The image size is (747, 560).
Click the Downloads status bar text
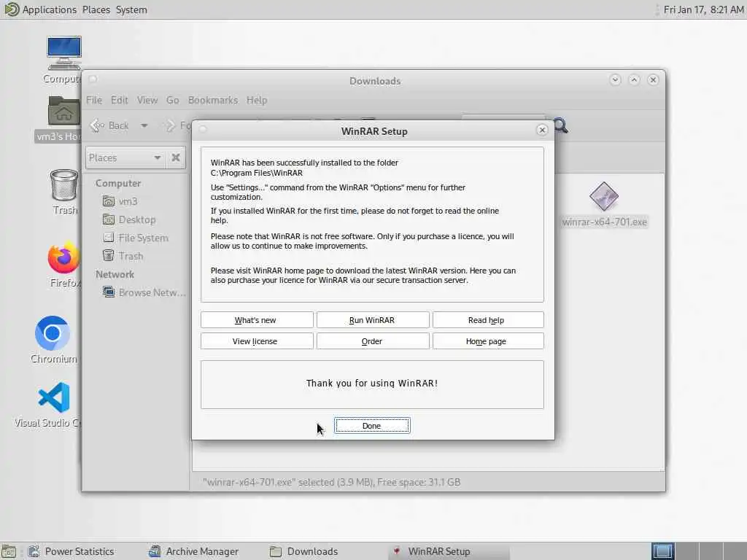[x=332, y=482]
